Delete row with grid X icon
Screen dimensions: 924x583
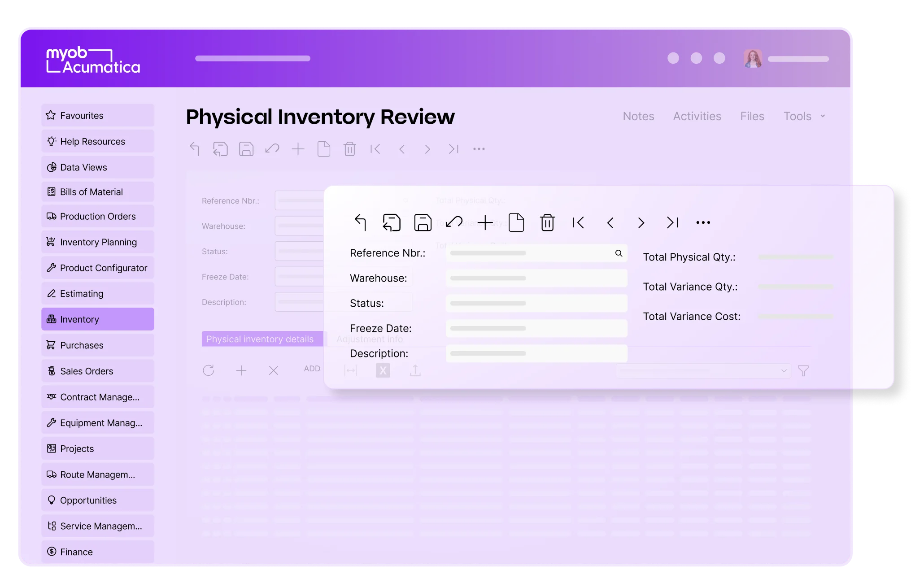pyautogui.click(x=274, y=370)
